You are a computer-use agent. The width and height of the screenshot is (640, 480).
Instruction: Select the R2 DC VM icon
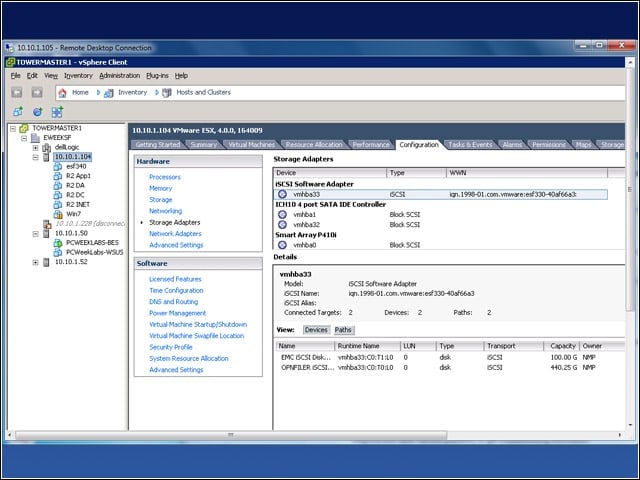[x=58, y=195]
